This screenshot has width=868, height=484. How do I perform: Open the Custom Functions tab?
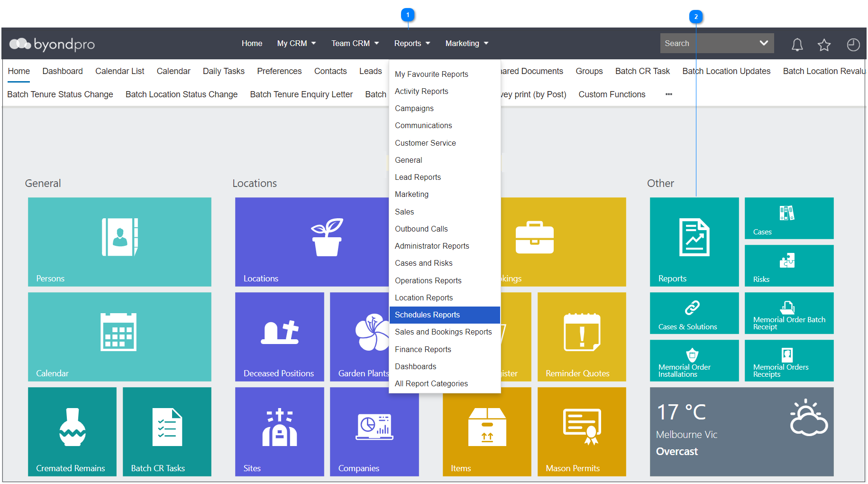point(612,94)
